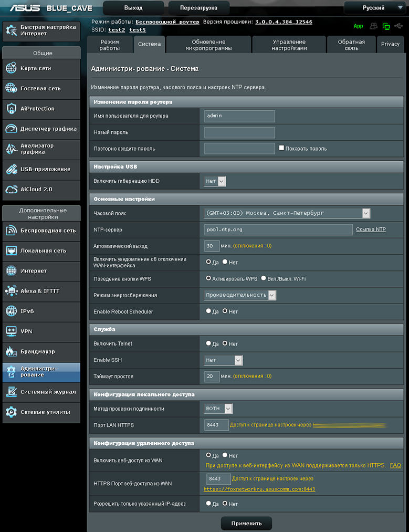Click the Перезагрузка reboot button
The width and height of the screenshot is (409, 532).
point(199,8)
